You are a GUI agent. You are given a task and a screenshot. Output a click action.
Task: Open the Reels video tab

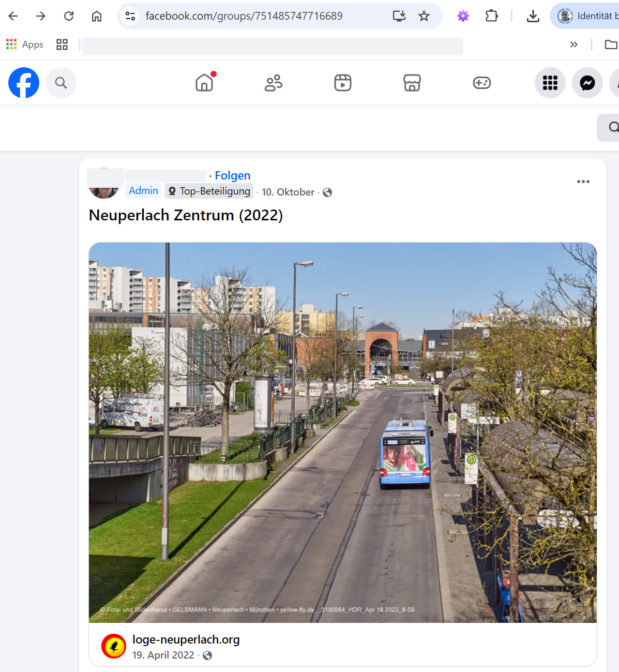click(x=342, y=83)
